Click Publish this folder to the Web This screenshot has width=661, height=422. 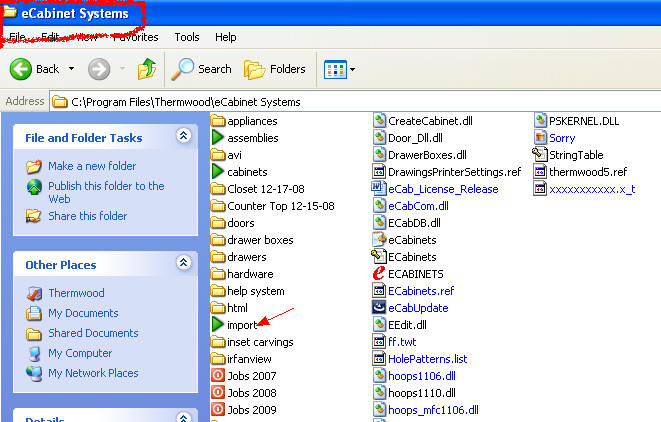pos(106,192)
